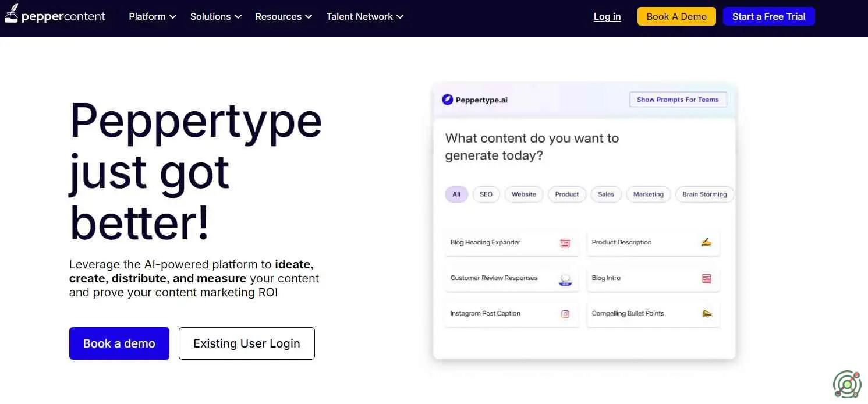Open the Customer Review Responses template
The width and height of the screenshot is (868, 404).
[x=512, y=278]
